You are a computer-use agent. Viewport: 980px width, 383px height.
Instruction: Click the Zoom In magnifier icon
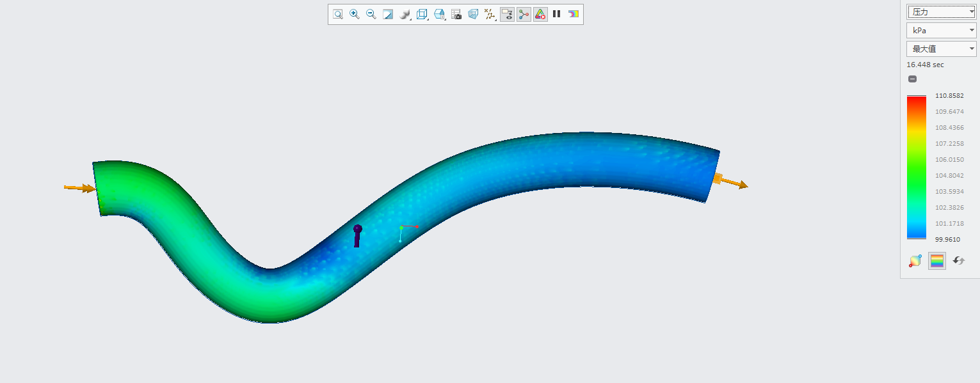click(x=354, y=14)
